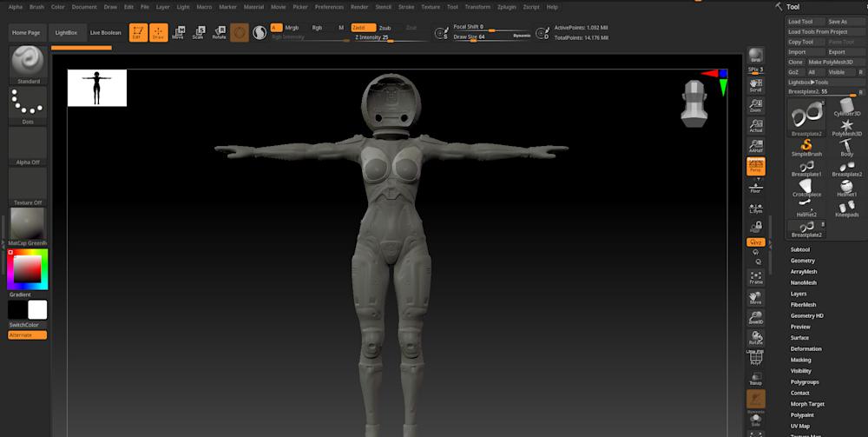Select the Move transform tool in top toolbar
The image size is (868, 437).
[x=178, y=33]
